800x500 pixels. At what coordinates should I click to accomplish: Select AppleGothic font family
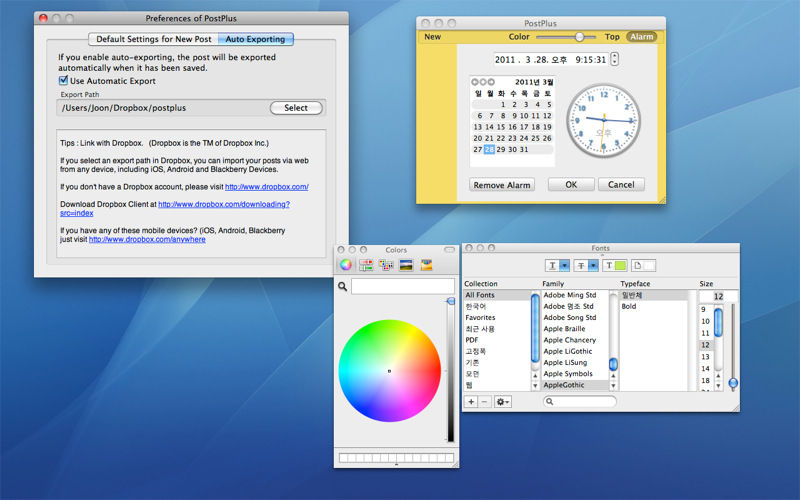click(x=575, y=385)
